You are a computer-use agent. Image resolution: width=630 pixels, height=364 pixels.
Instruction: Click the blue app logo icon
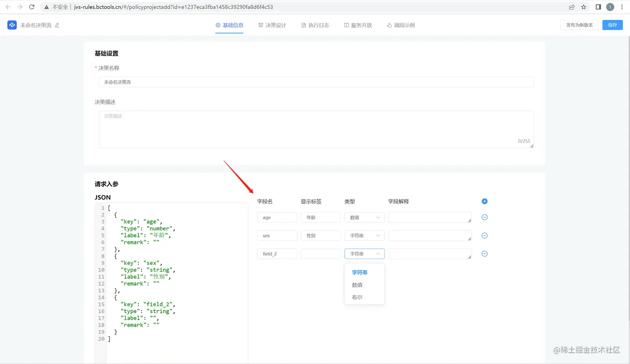coord(12,25)
